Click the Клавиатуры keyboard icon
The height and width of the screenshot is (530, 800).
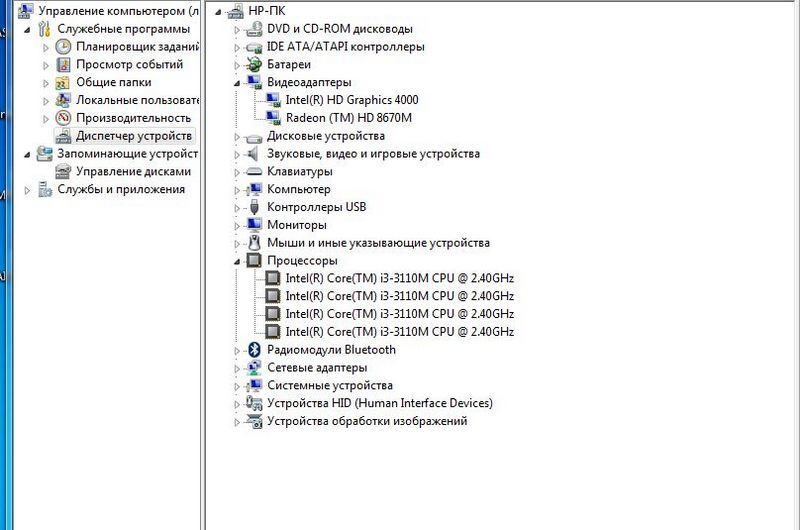[x=254, y=171]
